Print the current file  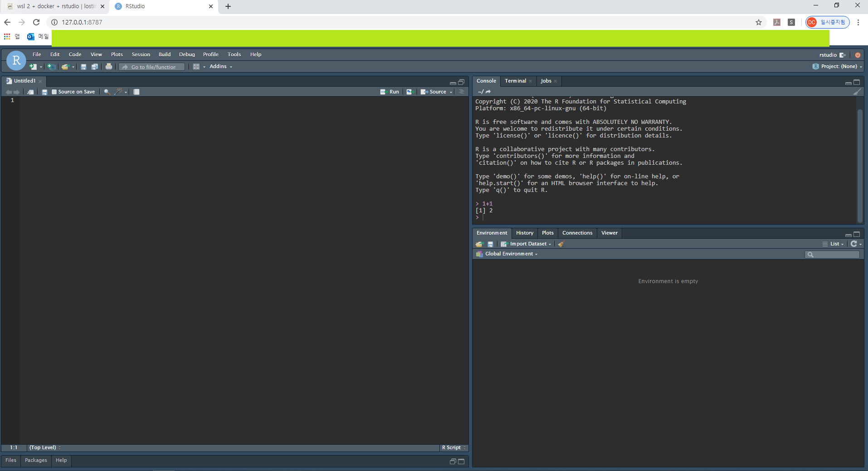coord(109,67)
